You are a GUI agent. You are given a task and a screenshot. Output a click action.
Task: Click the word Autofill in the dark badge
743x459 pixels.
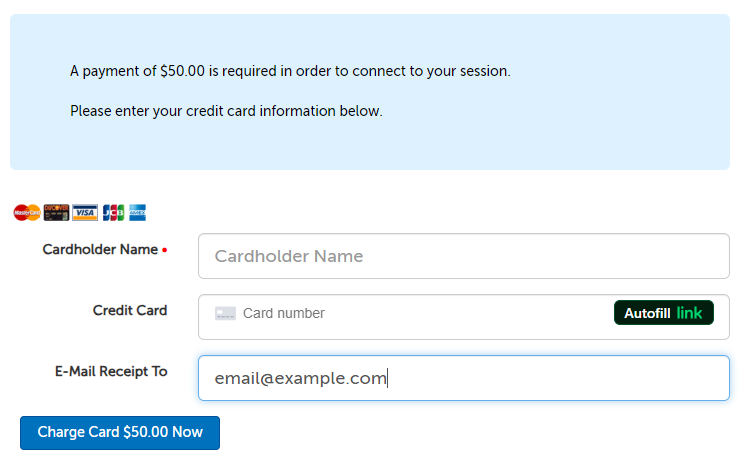pos(647,313)
